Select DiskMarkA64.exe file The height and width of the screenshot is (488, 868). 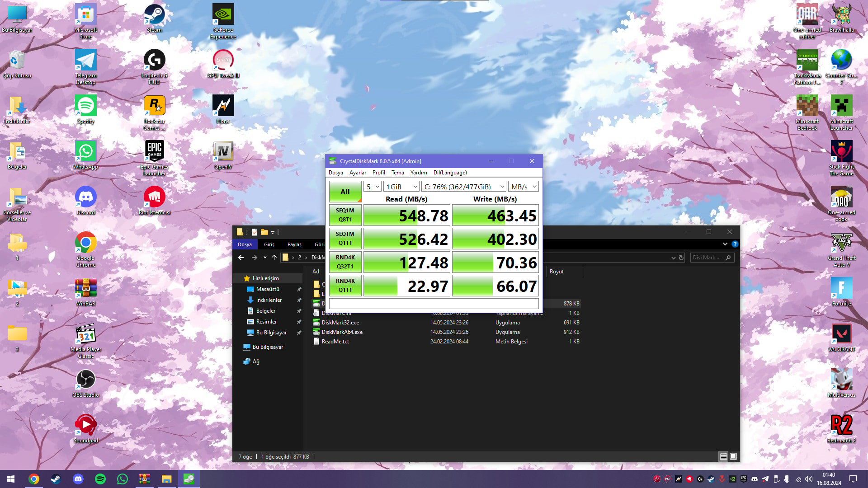pyautogui.click(x=342, y=332)
